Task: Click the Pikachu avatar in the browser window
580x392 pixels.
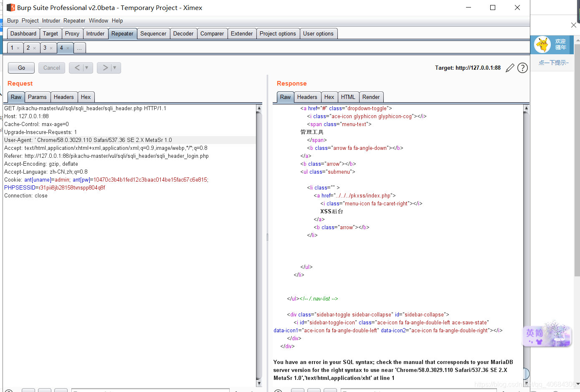Action: coord(543,45)
